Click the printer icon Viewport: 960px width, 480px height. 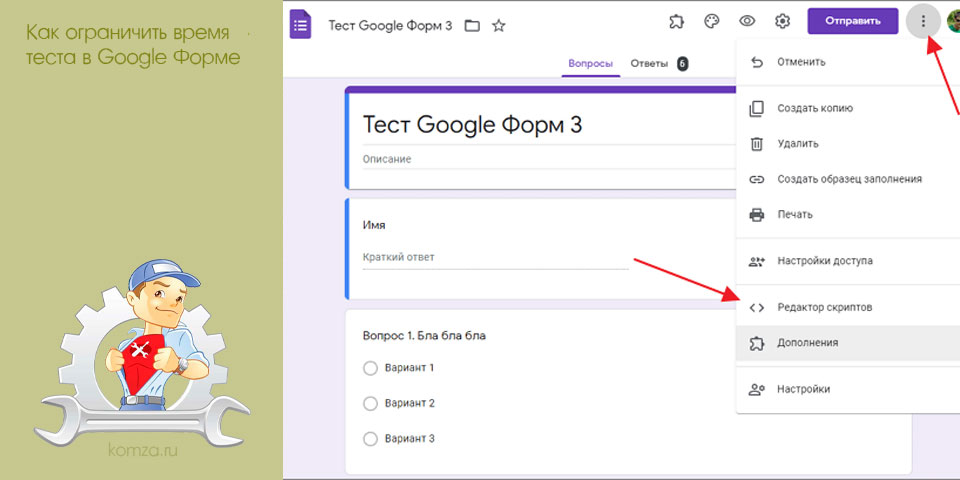pos(757,215)
